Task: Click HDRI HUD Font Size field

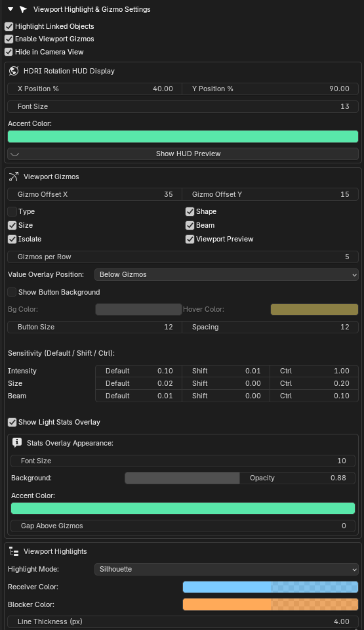Action: pos(183,106)
